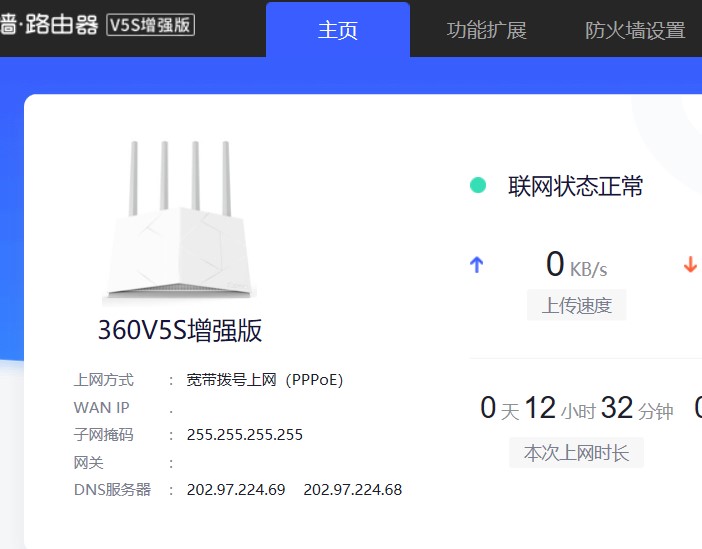The image size is (702, 549).
Task: Select DNS address 202.97.224.68
Action: pyautogui.click(x=353, y=489)
